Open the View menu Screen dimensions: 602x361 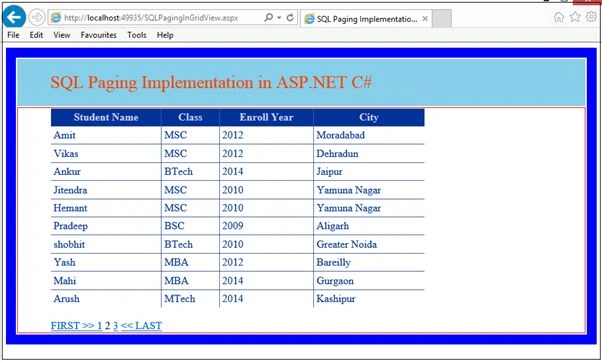point(62,35)
